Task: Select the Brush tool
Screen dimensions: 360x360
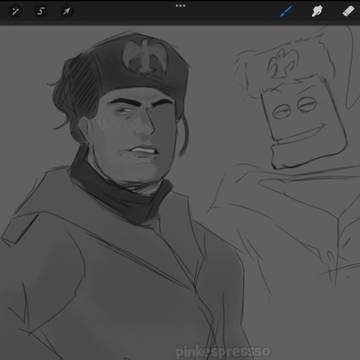Action: pos(286,11)
